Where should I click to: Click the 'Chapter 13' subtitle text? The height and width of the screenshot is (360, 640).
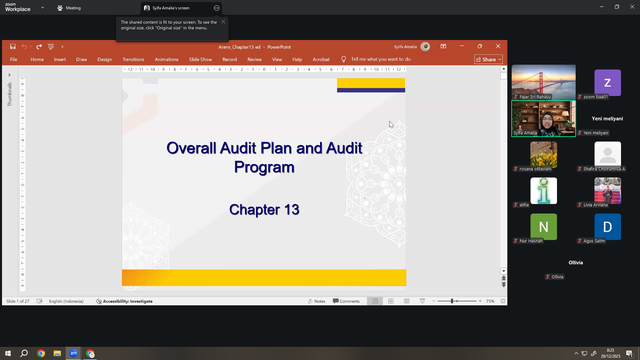pos(264,210)
